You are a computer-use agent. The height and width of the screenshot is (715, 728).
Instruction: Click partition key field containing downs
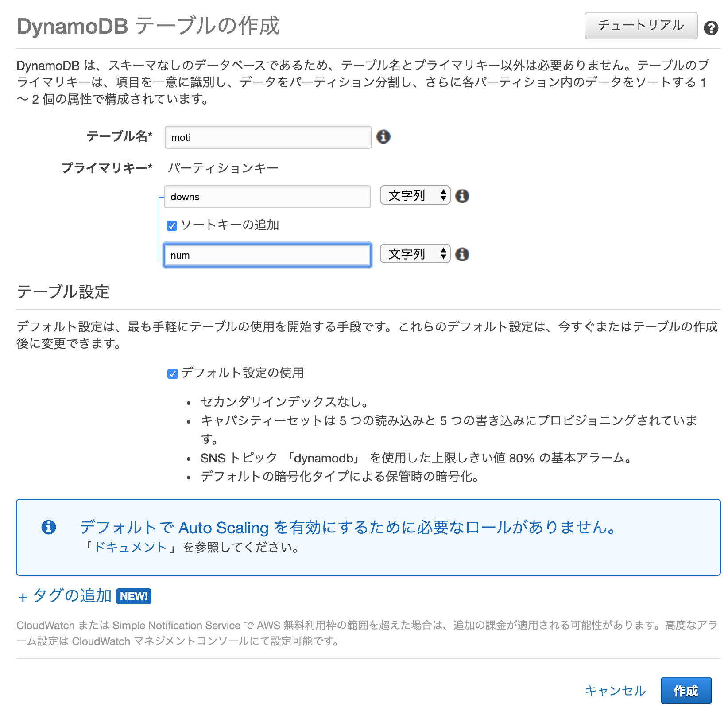point(267,197)
